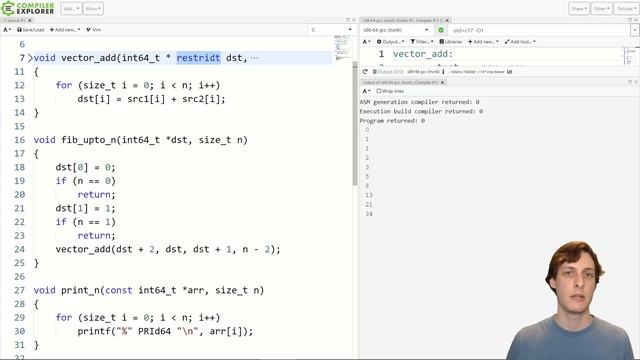This screenshot has width=640, height=360.
Task: Click the source code minimap
Action: 342,48
